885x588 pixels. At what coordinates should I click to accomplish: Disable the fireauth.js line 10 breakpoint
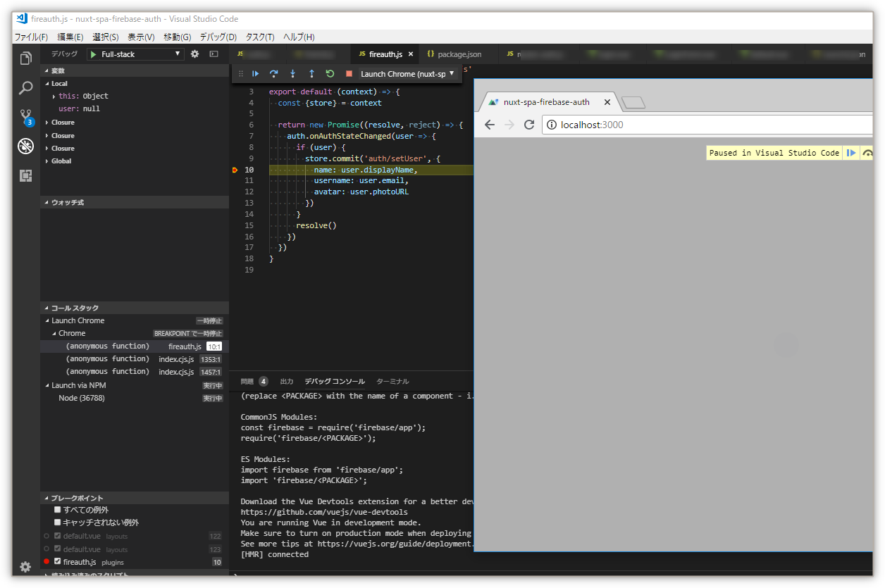56,562
